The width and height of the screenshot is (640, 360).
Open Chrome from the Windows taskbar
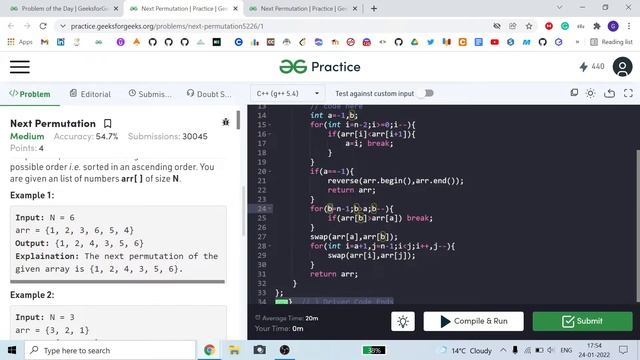[x=209, y=350]
